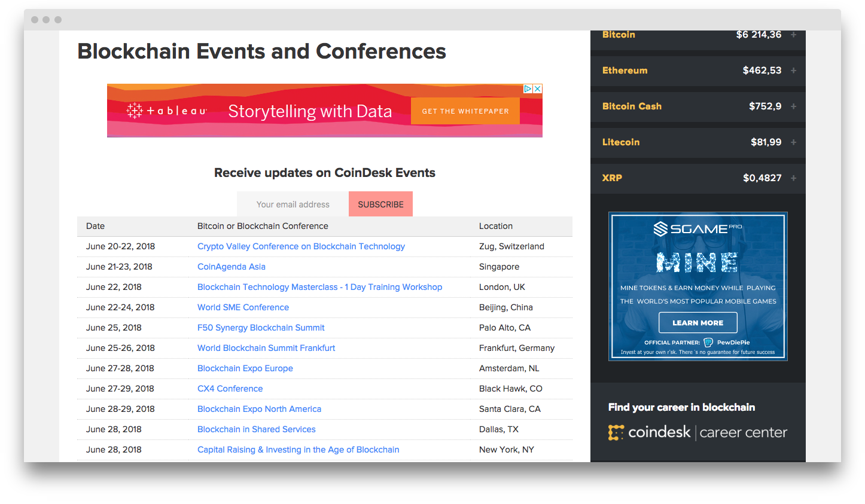Click the location Frankfurt, Germany

tap(517, 348)
